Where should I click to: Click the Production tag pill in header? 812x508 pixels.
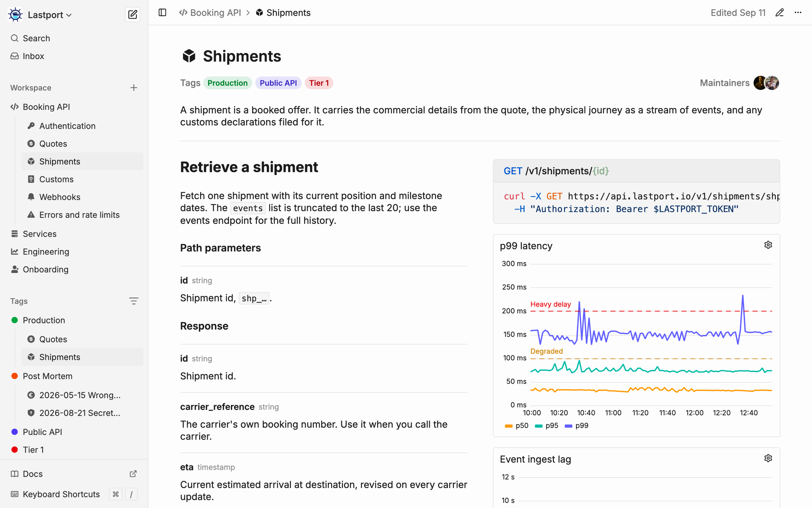click(x=228, y=83)
